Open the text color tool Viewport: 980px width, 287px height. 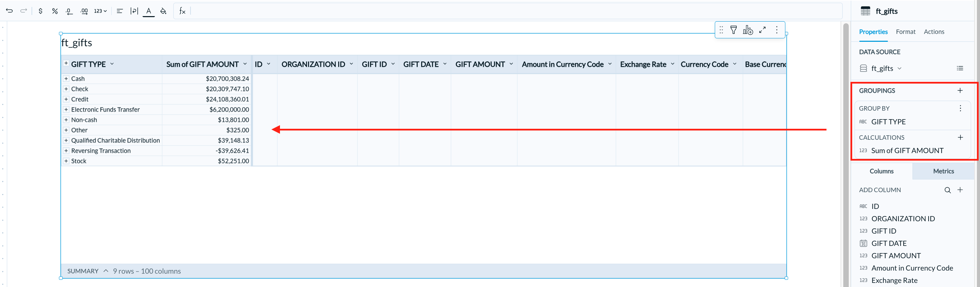(149, 11)
